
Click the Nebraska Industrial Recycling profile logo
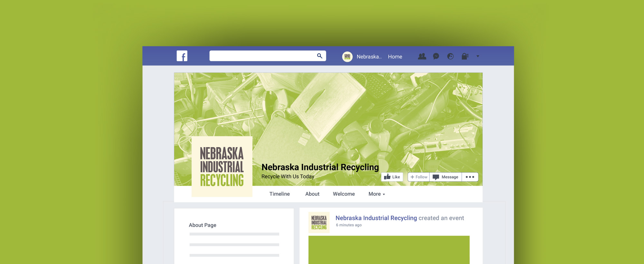coord(222,166)
